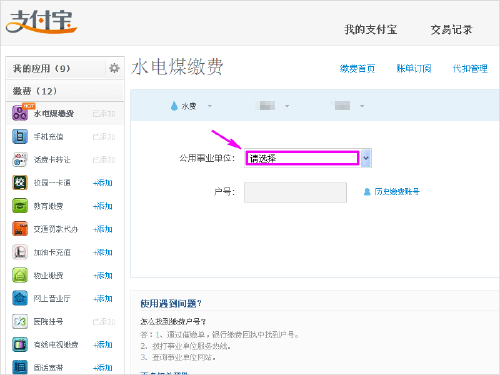Switch to 账单订阅 tab

coord(414,68)
